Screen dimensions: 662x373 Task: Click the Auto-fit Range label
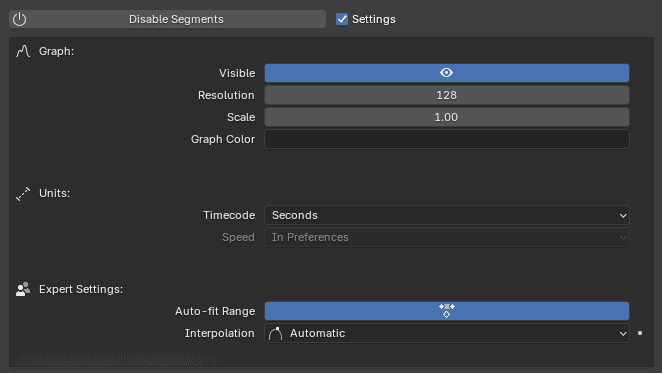(x=215, y=311)
